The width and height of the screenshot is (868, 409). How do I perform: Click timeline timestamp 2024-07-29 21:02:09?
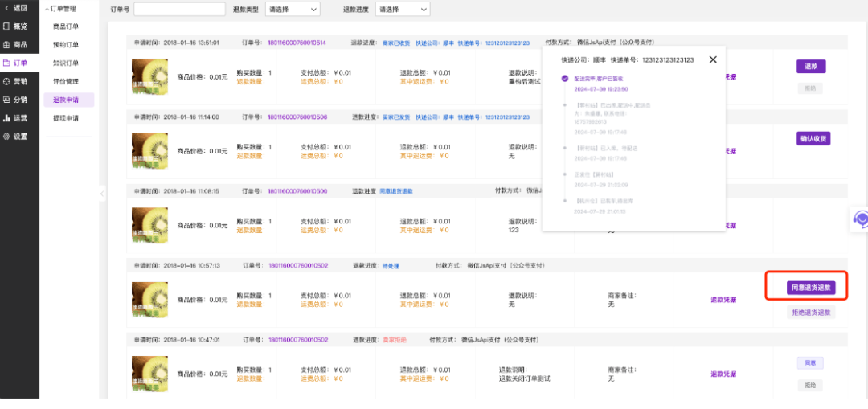[x=600, y=184]
